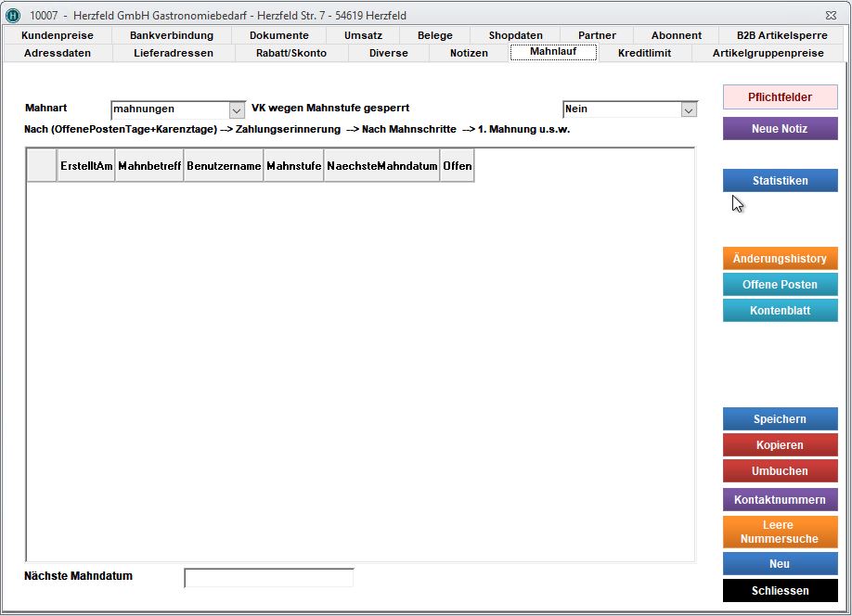Click the red Kopieren button
The width and height of the screenshot is (852, 616).
[x=780, y=445]
